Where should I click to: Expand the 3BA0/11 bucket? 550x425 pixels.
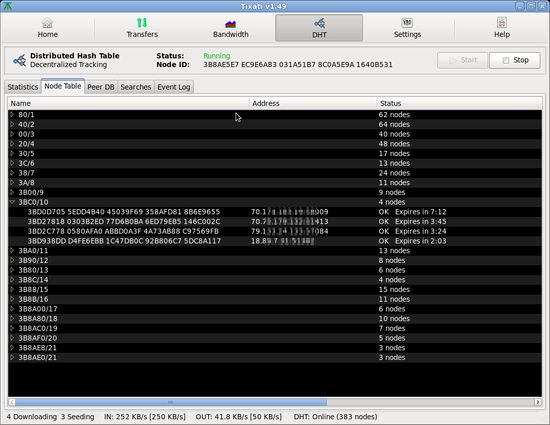(x=12, y=250)
